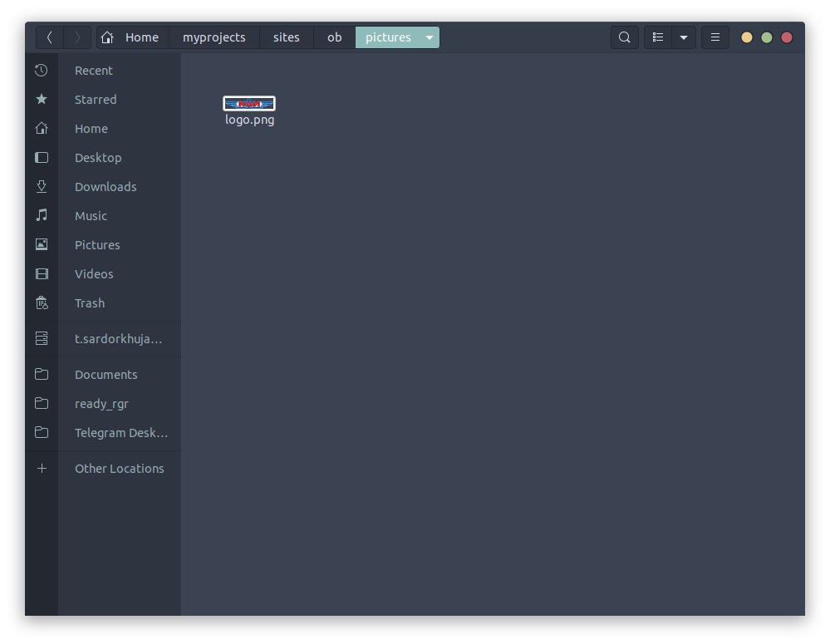The width and height of the screenshot is (830, 644).
Task: Select the logo.png thumbnail
Action: pos(249,104)
